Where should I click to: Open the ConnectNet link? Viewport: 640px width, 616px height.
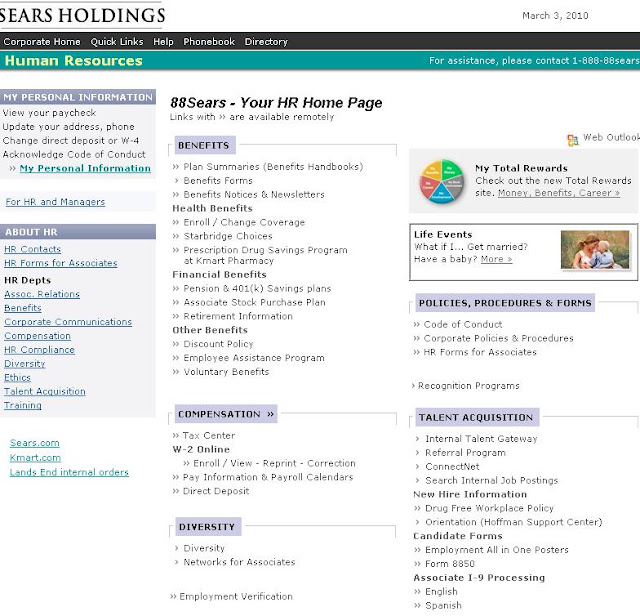tap(452, 467)
